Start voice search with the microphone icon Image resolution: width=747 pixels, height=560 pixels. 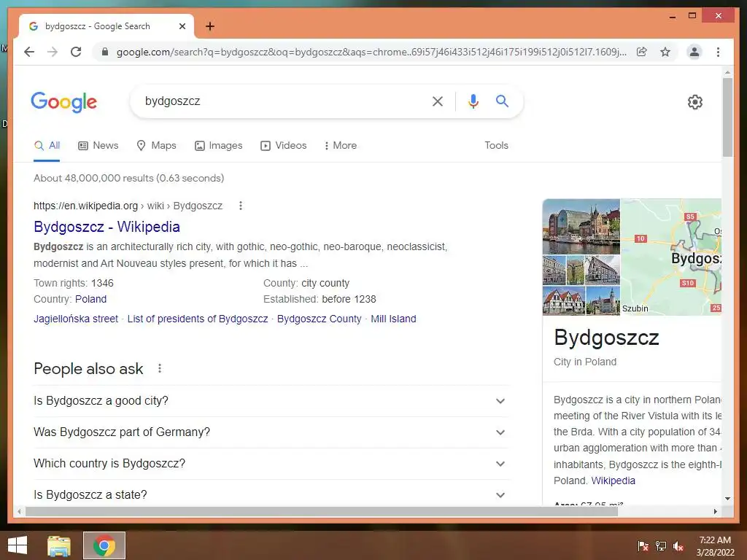tap(473, 101)
